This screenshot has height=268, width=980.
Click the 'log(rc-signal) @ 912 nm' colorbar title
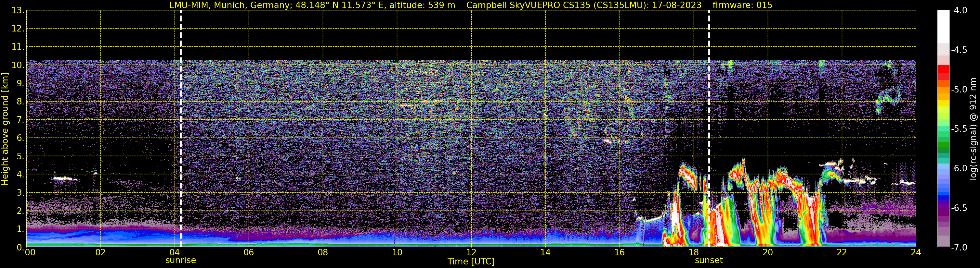click(x=973, y=129)
